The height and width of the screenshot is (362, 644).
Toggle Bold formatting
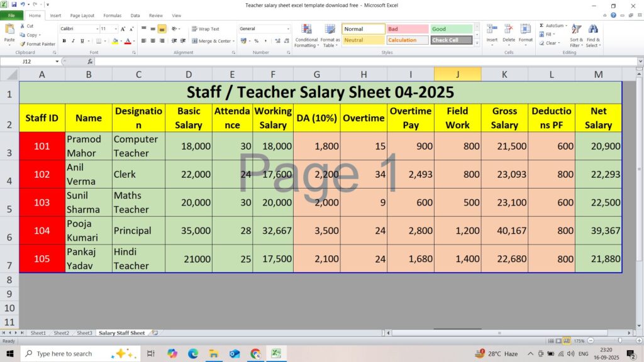(x=64, y=41)
